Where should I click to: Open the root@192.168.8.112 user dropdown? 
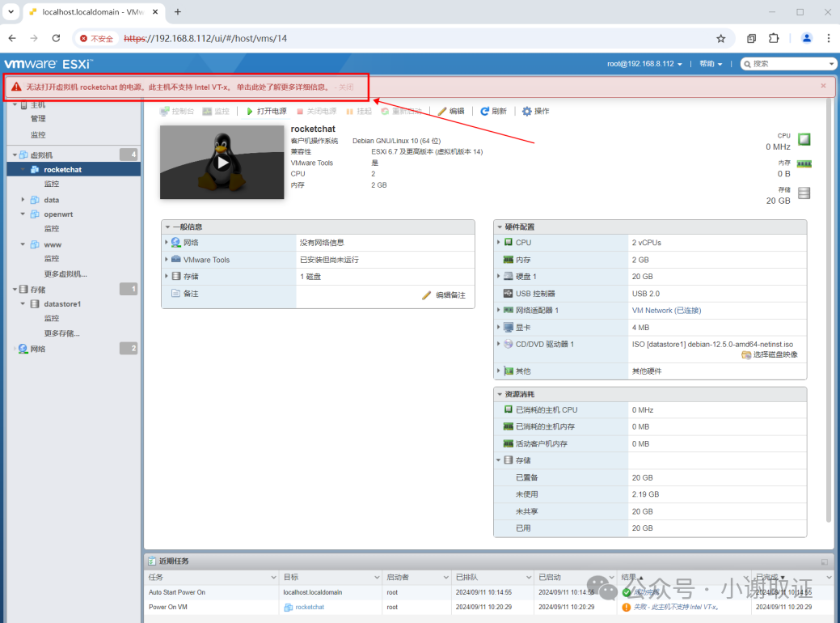coord(644,64)
